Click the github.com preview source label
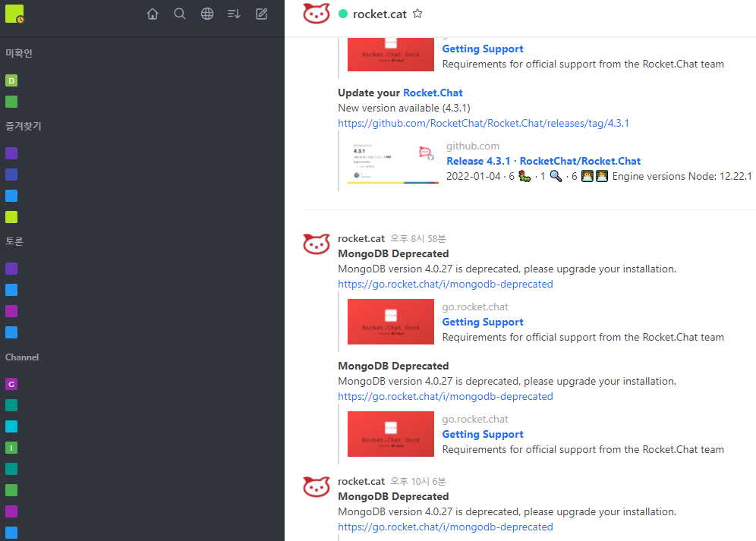This screenshot has width=756, height=541. 472,146
